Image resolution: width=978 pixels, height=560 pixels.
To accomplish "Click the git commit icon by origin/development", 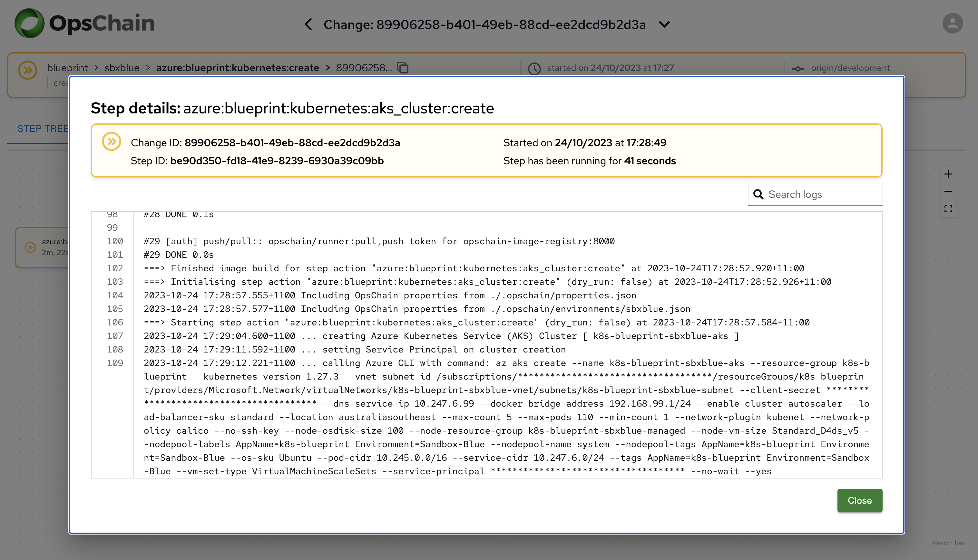I will 798,68.
